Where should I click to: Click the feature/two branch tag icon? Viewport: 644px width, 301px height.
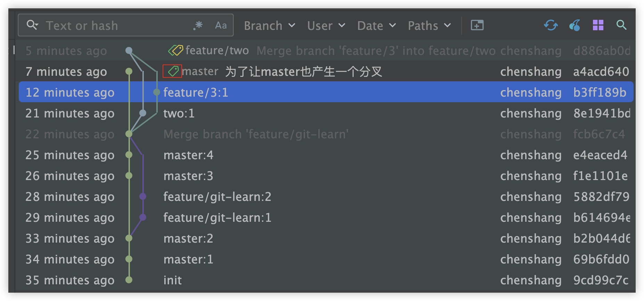tap(175, 50)
